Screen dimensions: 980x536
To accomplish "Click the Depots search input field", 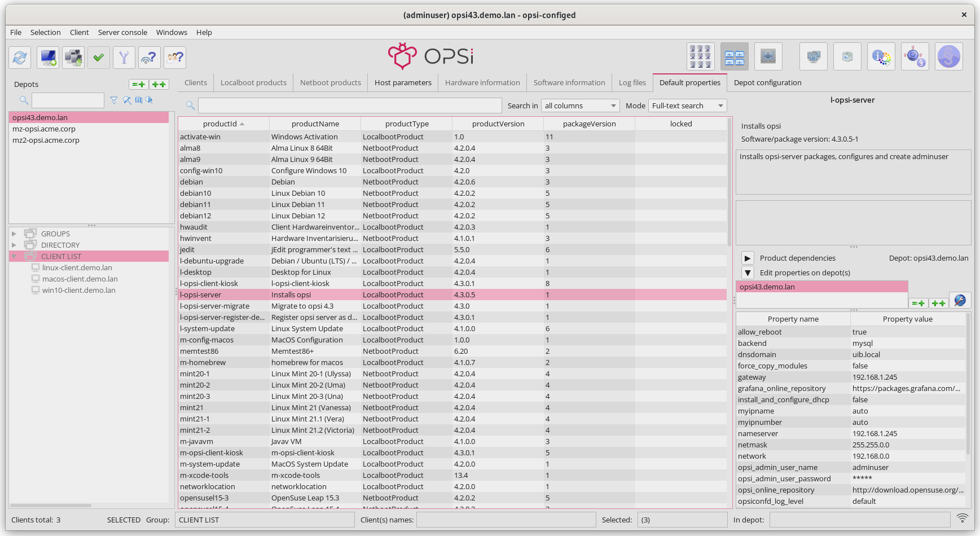I will click(68, 100).
